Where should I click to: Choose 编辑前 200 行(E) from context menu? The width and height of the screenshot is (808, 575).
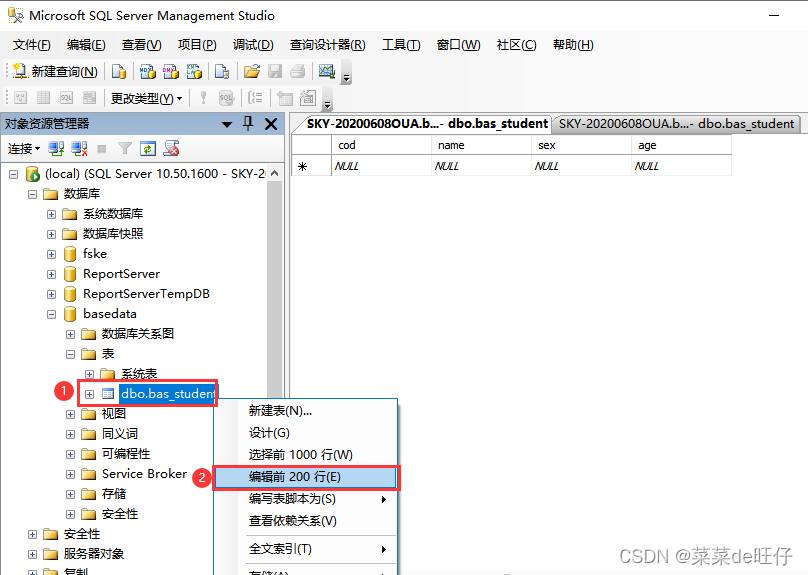(306, 477)
